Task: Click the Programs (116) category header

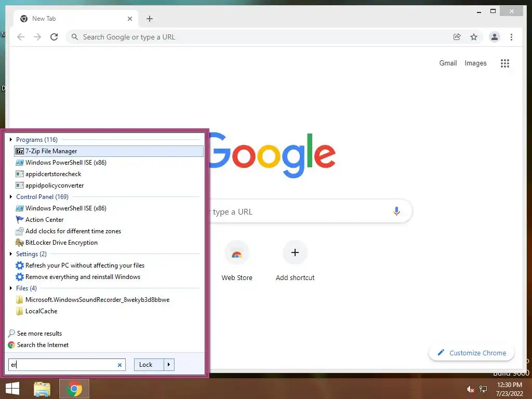Action: click(37, 139)
